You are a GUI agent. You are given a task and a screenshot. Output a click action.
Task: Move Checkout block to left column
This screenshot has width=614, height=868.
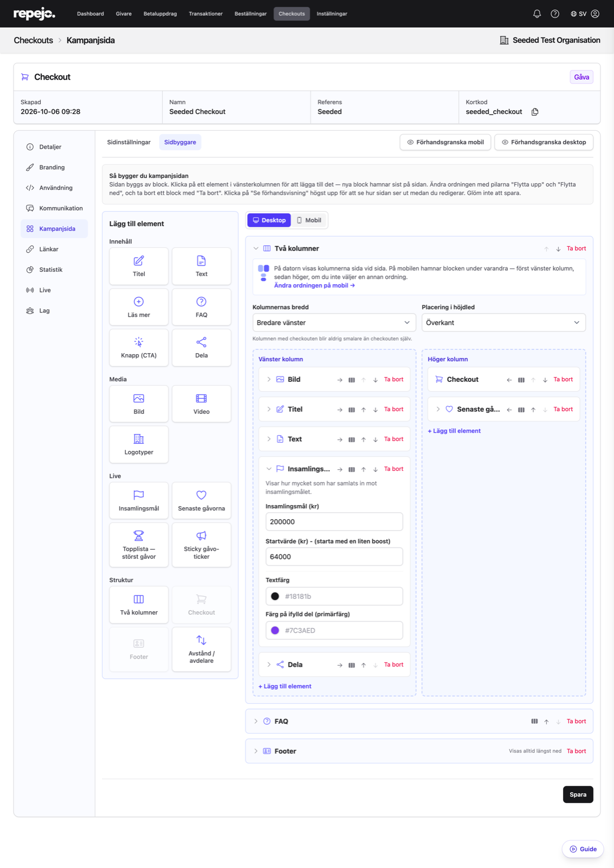(509, 380)
